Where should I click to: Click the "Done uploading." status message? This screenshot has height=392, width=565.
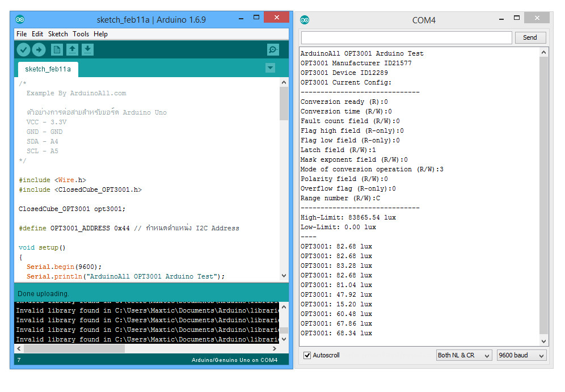point(43,294)
